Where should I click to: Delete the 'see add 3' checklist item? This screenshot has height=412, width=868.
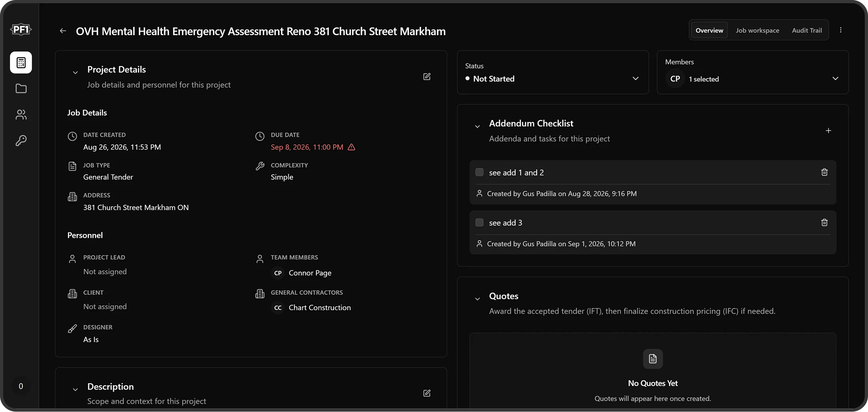pyautogui.click(x=824, y=222)
